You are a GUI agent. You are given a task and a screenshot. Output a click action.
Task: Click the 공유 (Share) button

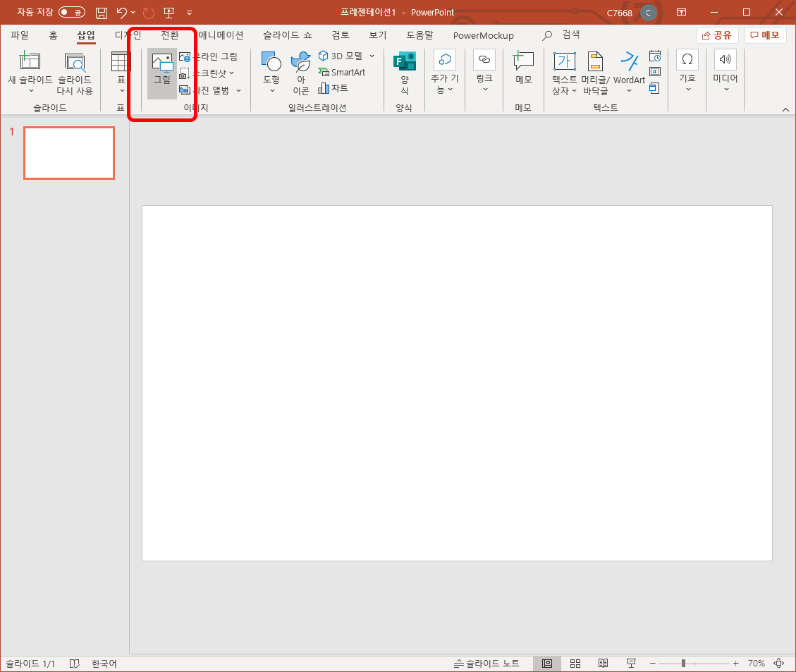[x=717, y=35]
